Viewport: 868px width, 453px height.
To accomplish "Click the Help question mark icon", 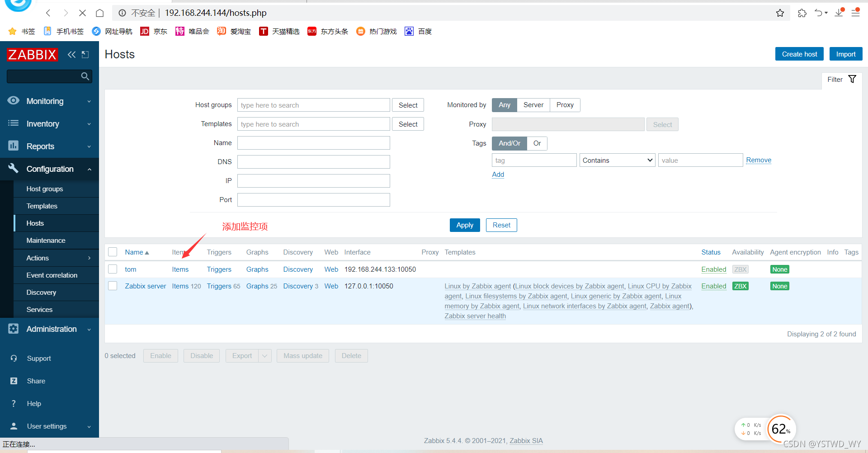I will (x=14, y=403).
